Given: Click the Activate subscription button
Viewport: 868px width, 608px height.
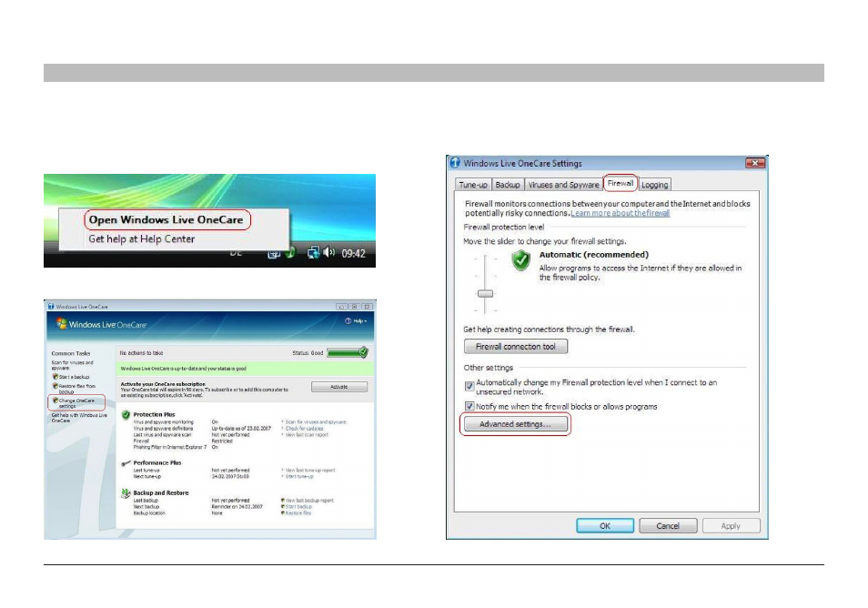Looking at the screenshot, I should coord(338,387).
